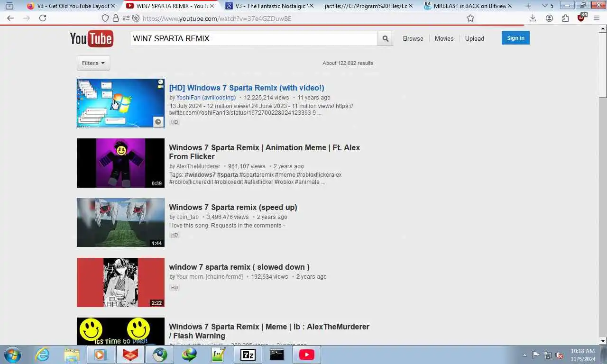The width and height of the screenshot is (607, 364).
Task: Show hidden tray icons arrow
Action: pyautogui.click(x=524, y=355)
